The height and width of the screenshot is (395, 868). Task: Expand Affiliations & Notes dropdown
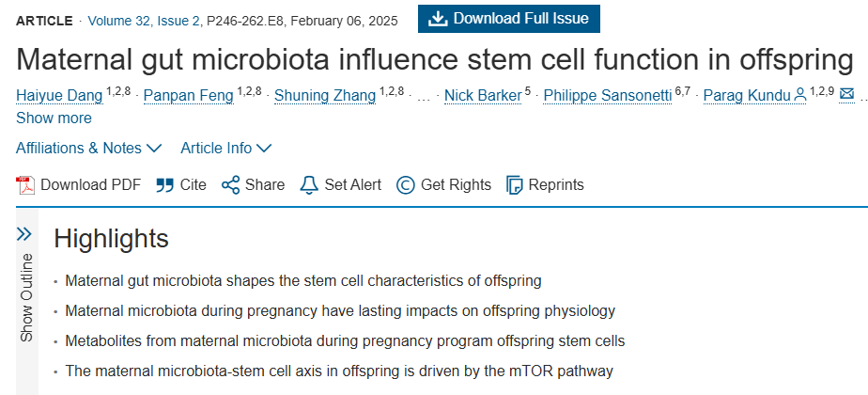point(88,148)
